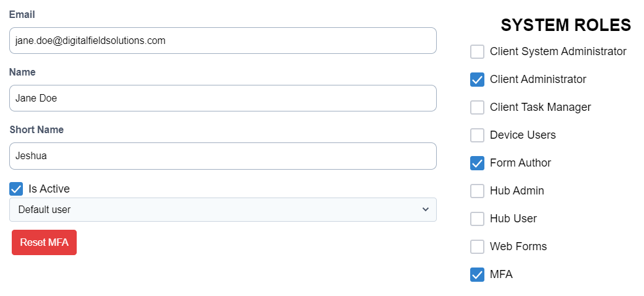
Task: Edit the Short Name field
Action: (x=223, y=156)
